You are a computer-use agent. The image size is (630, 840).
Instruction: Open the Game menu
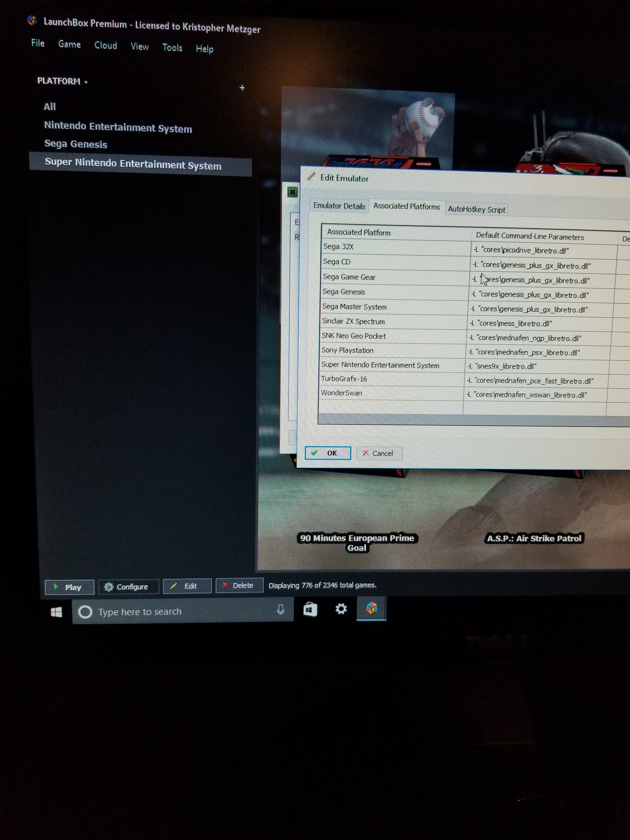(x=70, y=44)
